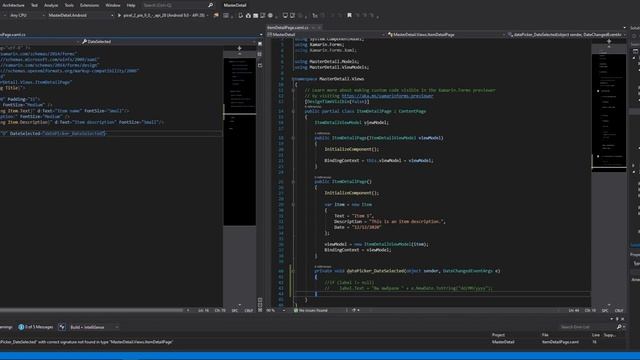Click the error list filter icon before Build + IntelliSense

click(62, 327)
